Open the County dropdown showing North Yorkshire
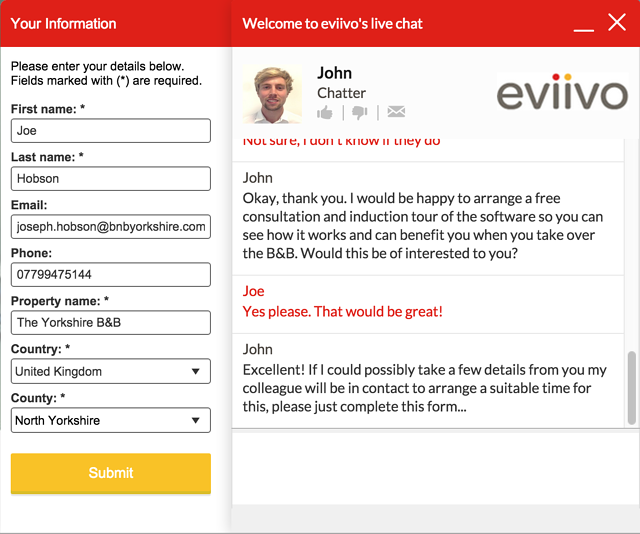This screenshot has height=534, width=640. click(x=111, y=420)
